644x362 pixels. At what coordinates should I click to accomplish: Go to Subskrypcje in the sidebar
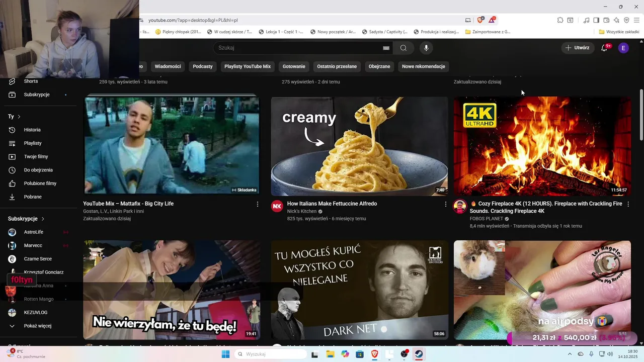coord(38,95)
